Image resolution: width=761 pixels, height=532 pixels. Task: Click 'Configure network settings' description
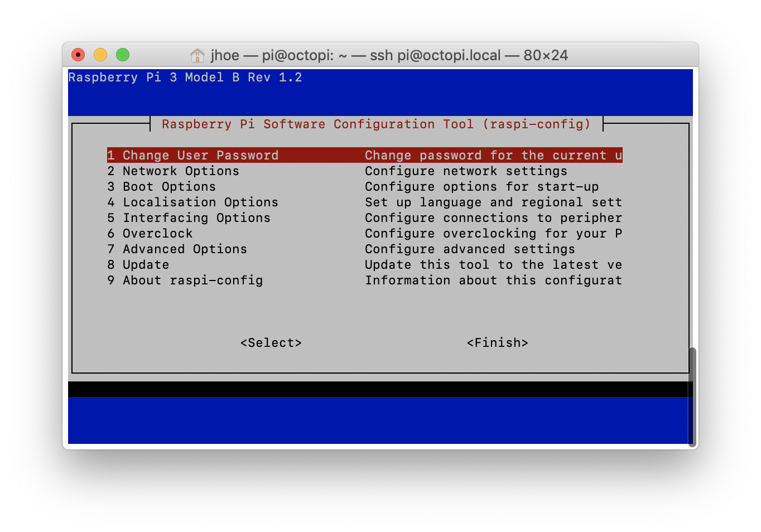[466, 171]
